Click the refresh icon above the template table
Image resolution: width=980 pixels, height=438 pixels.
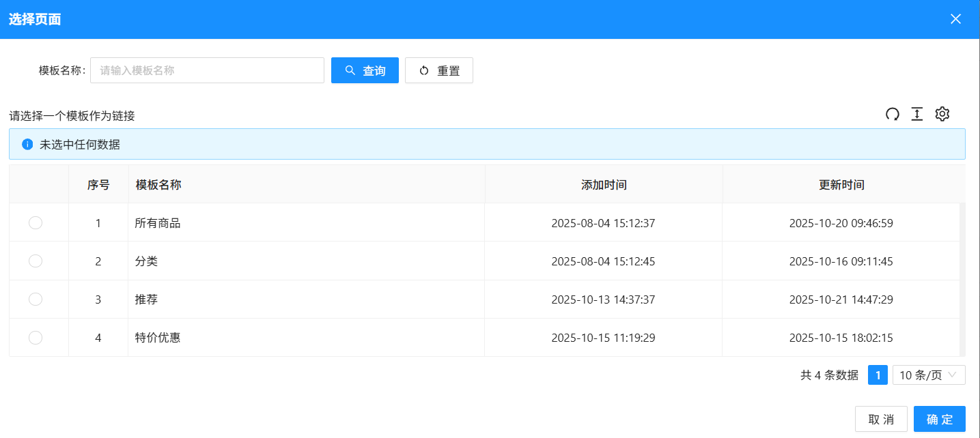tap(893, 114)
